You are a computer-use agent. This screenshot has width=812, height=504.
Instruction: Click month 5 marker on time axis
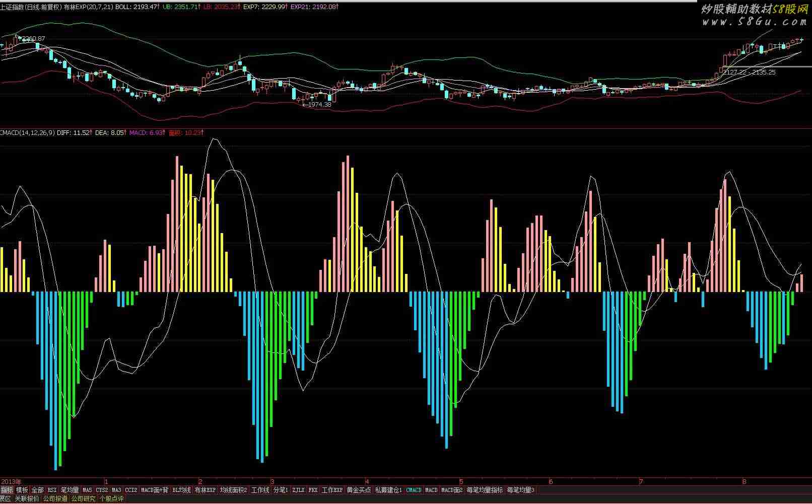point(461,481)
